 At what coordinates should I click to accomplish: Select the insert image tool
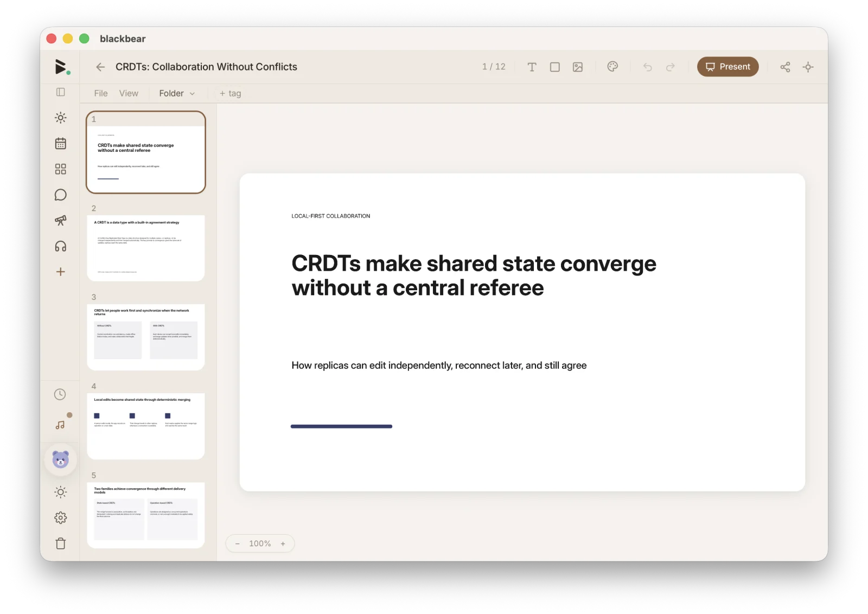pos(578,67)
